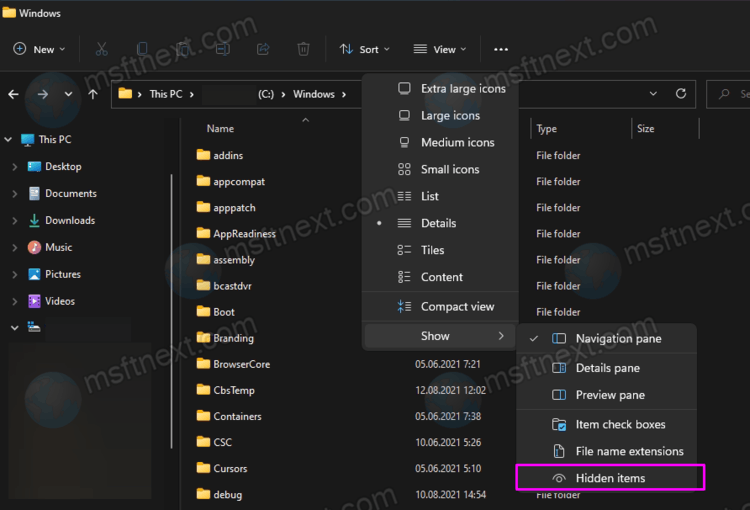This screenshot has width=750, height=510.
Task: Click the Copy icon in toolbar
Action: tap(142, 49)
